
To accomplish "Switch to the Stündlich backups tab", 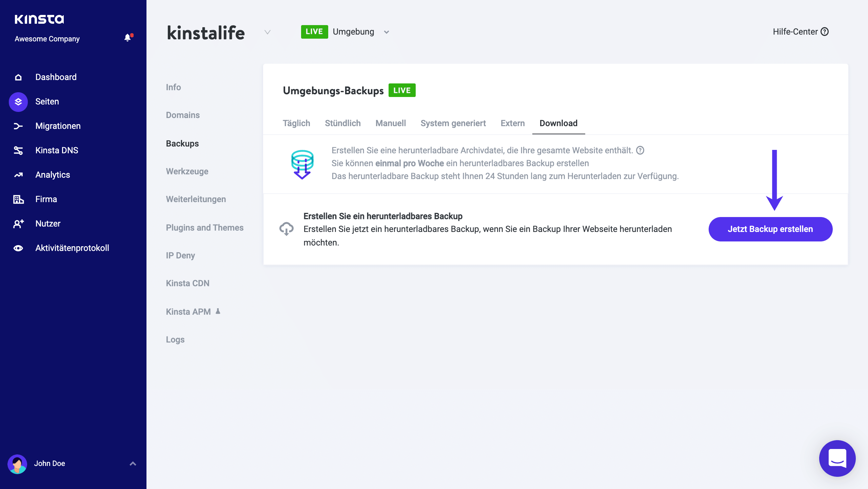I will [x=342, y=123].
